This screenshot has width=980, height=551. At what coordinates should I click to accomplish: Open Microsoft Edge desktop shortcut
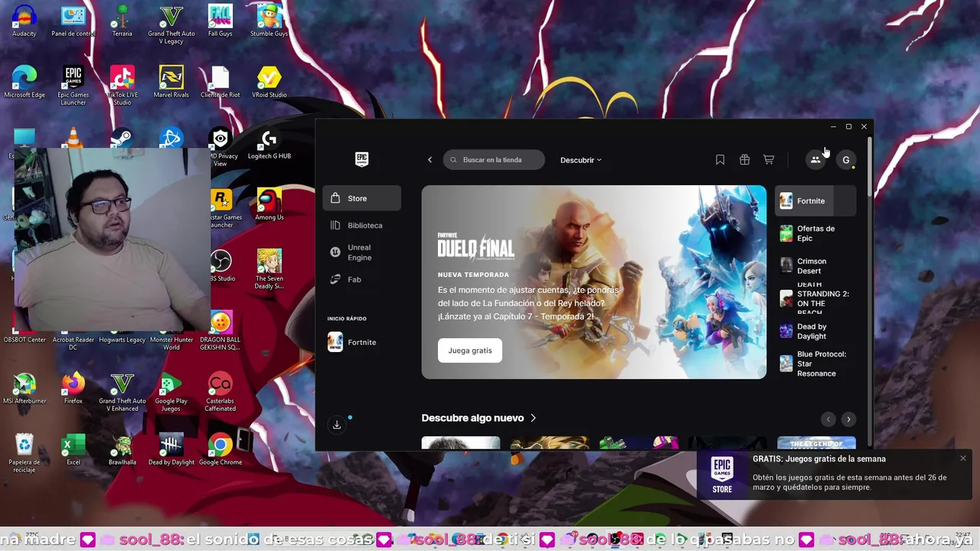(x=24, y=83)
